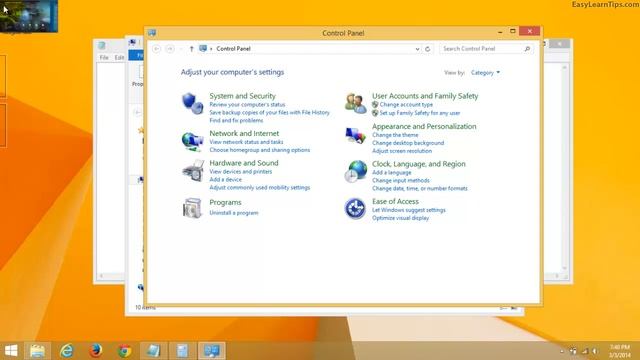Open Network and Internet category

click(244, 133)
